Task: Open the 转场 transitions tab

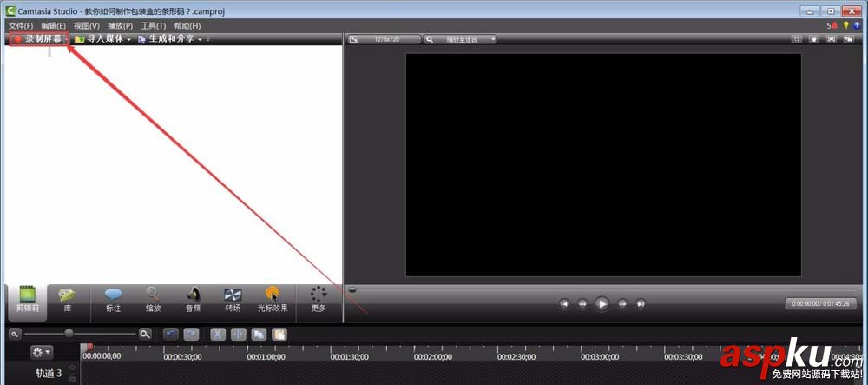Action: click(x=233, y=300)
